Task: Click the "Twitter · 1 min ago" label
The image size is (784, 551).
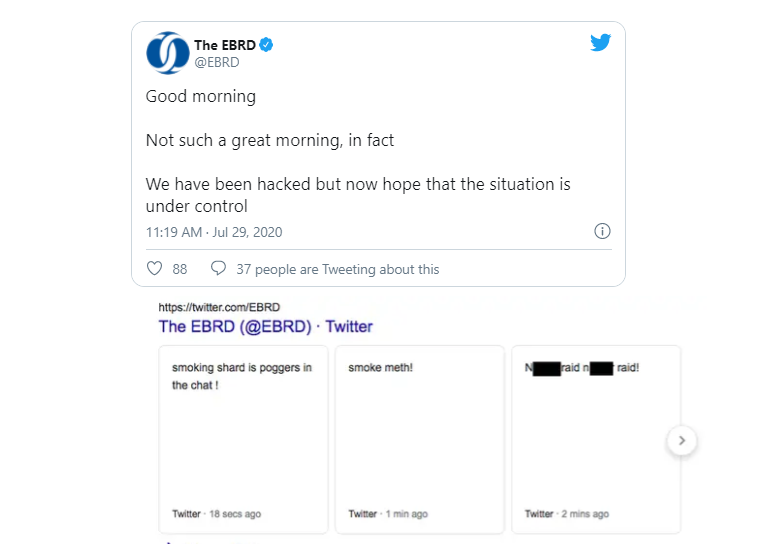Action: [x=388, y=514]
